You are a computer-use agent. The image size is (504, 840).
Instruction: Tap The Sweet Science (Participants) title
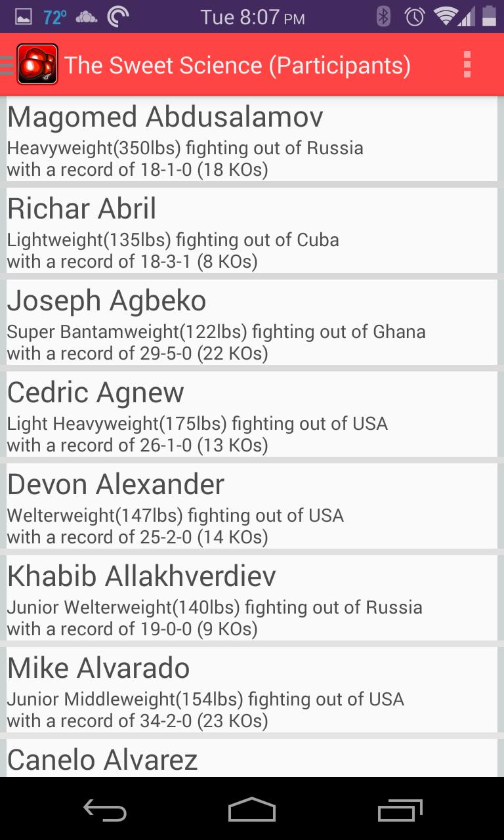[x=237, y=65]
